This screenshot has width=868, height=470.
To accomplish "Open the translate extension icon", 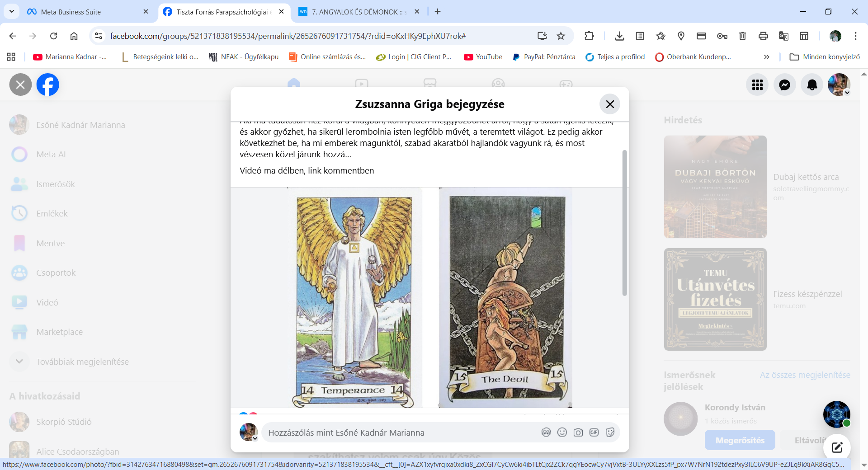I will pos(783,36).
